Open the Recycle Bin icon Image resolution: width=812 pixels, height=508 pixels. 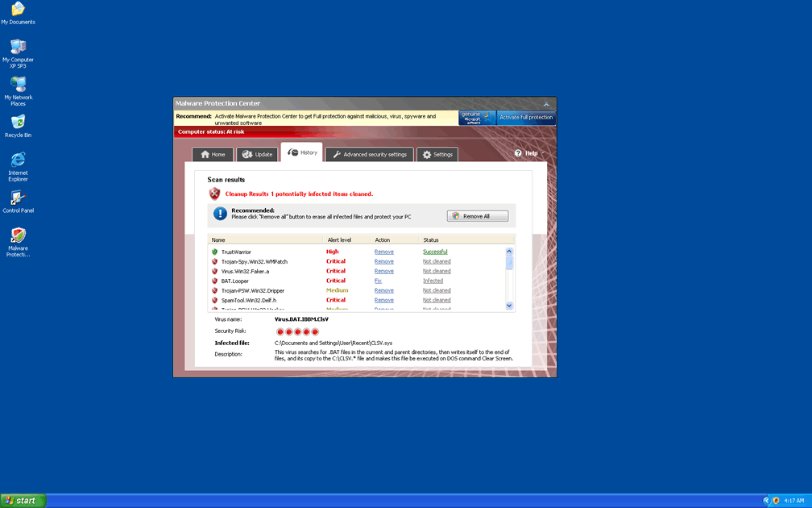point(18,123)
